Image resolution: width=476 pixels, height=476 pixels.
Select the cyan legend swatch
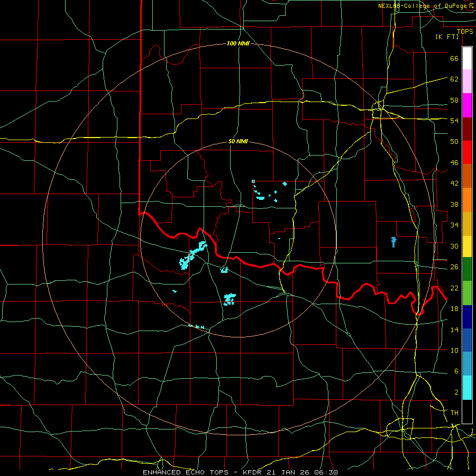point(467,387)
